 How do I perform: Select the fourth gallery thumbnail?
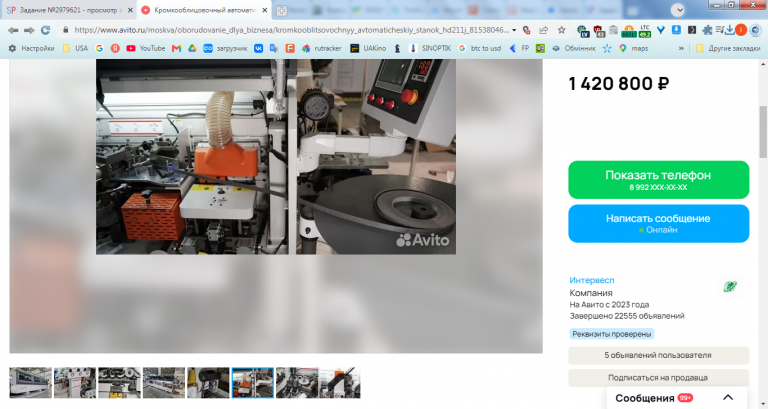point(164,383)
